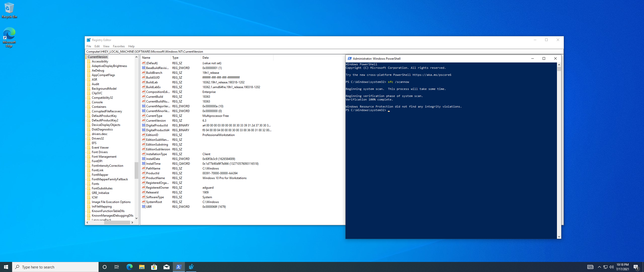
Task: Open the Help menu in Registry Editor
Action: [131, 46]
